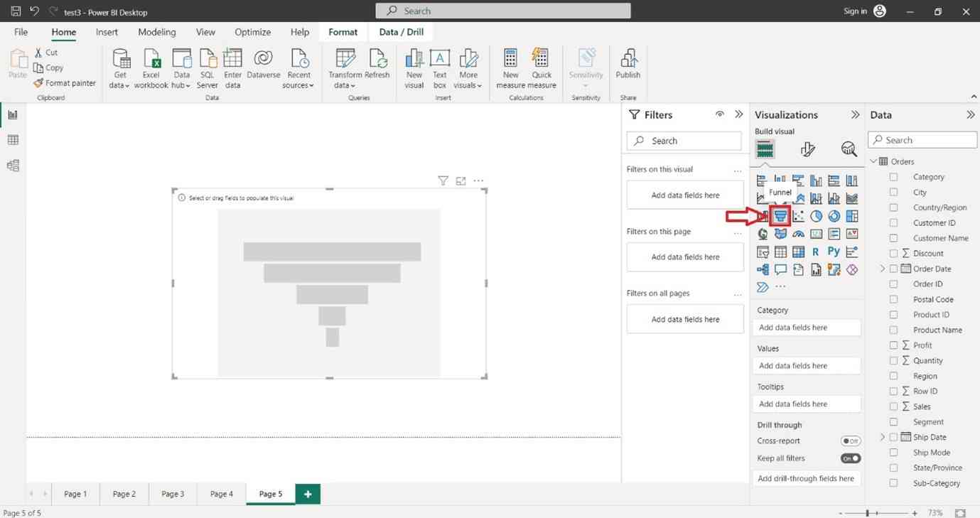Select the Funnel chart visual
The width and height of the screenshot is (980, 518).
click(x=780, y=216)
